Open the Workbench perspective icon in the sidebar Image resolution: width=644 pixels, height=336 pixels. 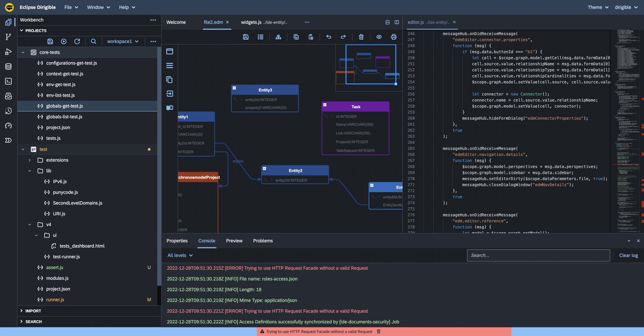pyautogui.click(x=8, y=22)
